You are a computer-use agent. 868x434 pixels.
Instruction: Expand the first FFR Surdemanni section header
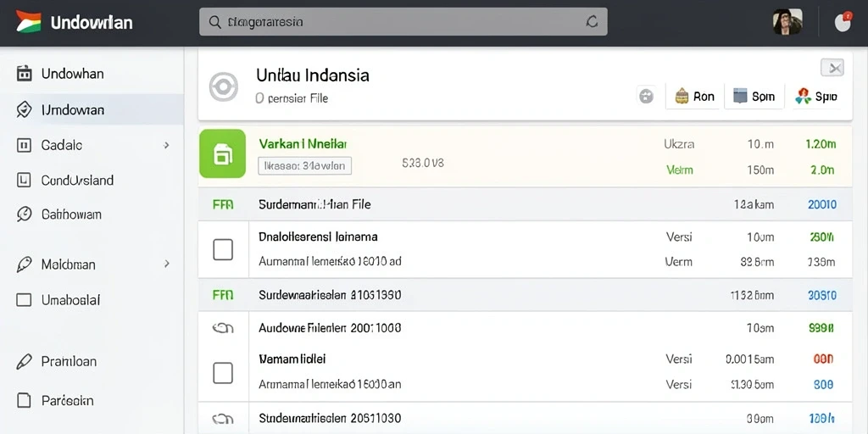[x=525, y=204]
